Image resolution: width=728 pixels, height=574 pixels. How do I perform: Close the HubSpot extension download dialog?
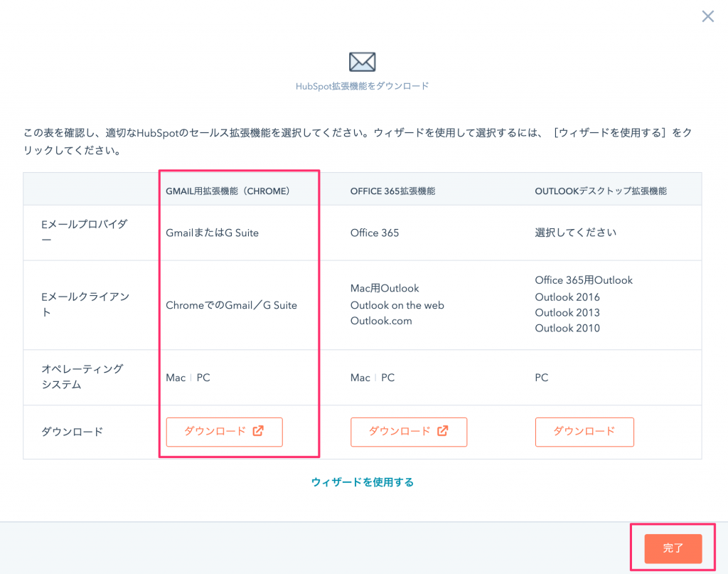[707, 17]
